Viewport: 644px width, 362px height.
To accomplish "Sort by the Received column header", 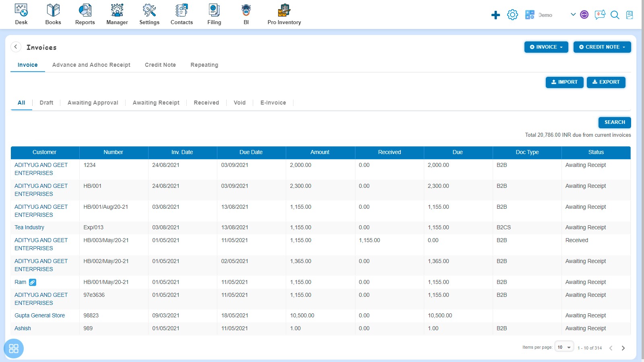I will coord(389,152).
